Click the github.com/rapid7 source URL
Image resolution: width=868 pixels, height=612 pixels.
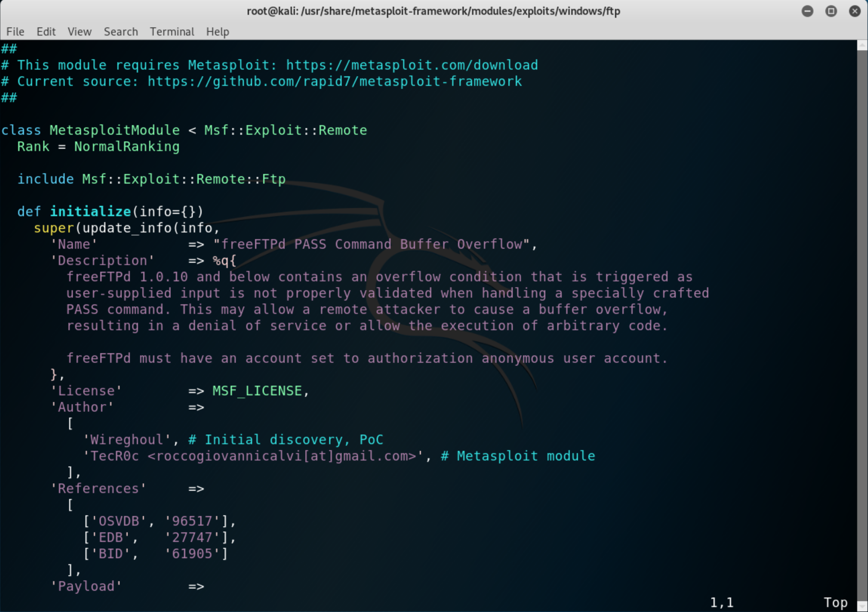pos(335,81)
